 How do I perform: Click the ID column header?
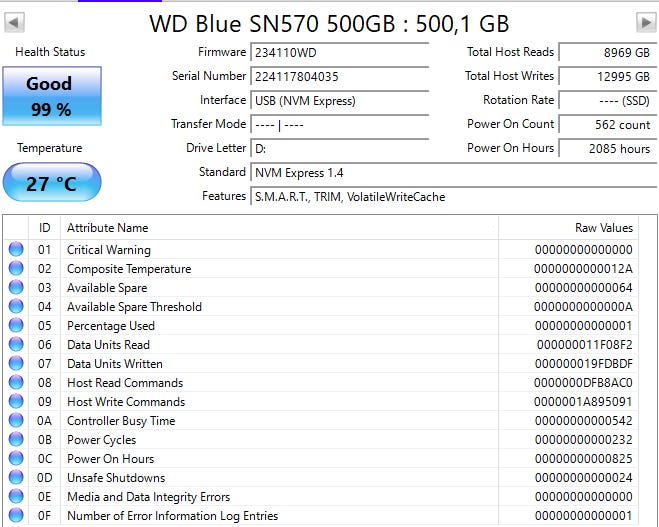tap(45, 228)
